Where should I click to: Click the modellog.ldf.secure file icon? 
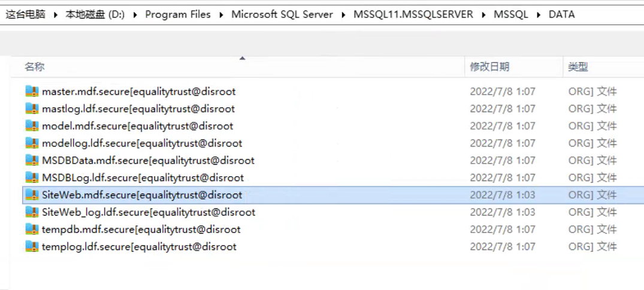tap(32, 144)
